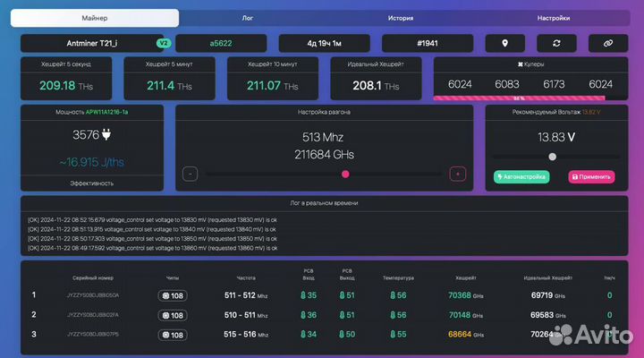This screenshot has height=358, width=644.
Task: Switch to the История tab
Action: tap(400, 18)
